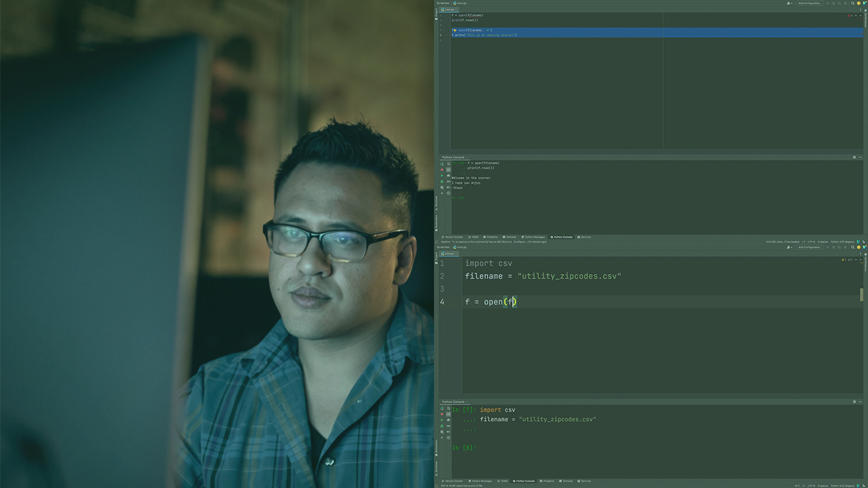Stop the Python console in the upper window
This screenshot has height=488, width=868.
click(x=442, y=169)
